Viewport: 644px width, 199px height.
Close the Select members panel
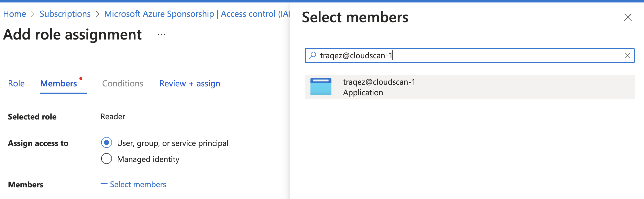point(627,18)
